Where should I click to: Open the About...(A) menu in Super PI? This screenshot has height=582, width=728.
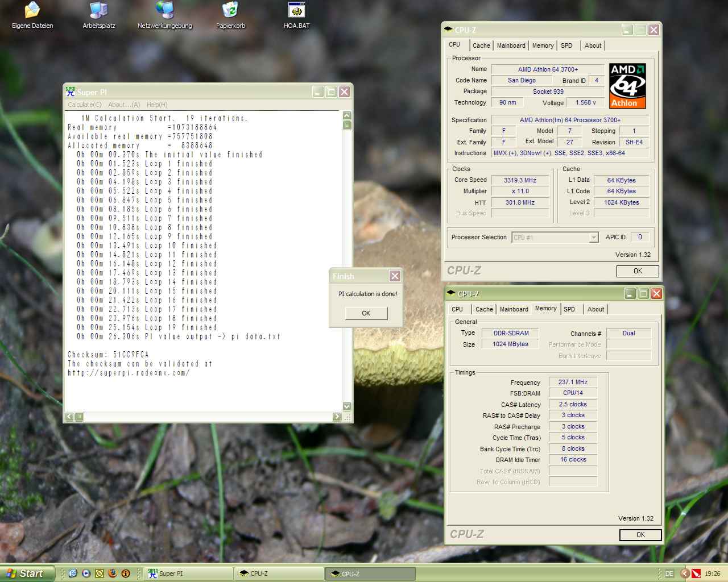click(124, 105)
